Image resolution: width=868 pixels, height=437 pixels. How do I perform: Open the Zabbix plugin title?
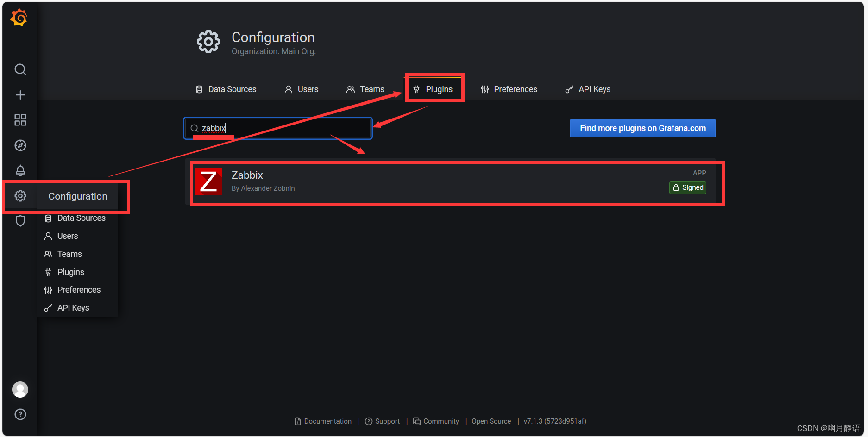[247, 175]
